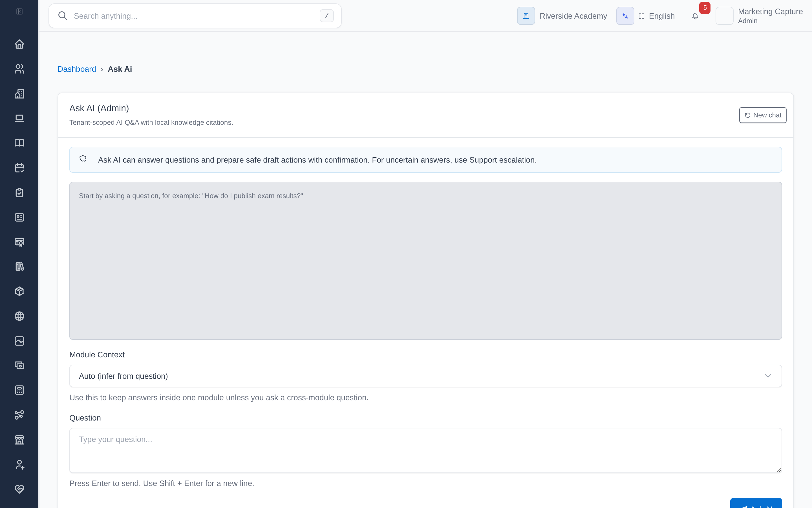Click the blue Ask AI send button
Image resolution: width=812 pixels, height=508 pixels.
[756, 503]
